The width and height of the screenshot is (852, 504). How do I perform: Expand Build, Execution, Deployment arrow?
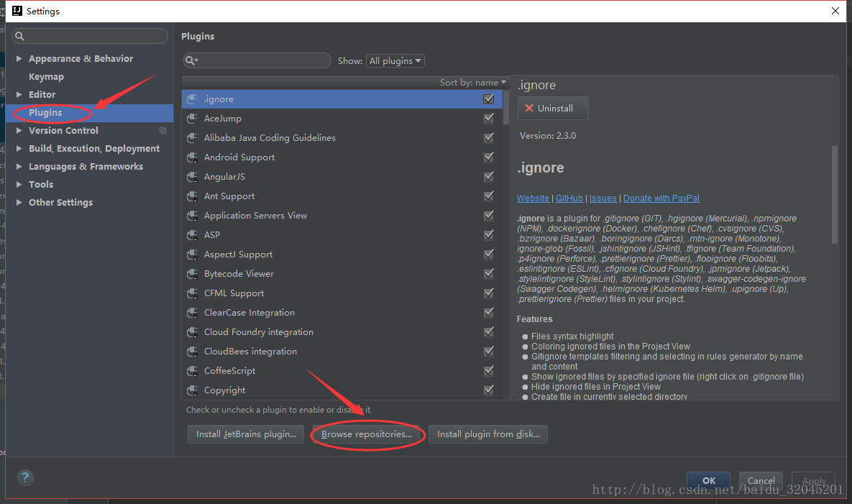point(19,148)
